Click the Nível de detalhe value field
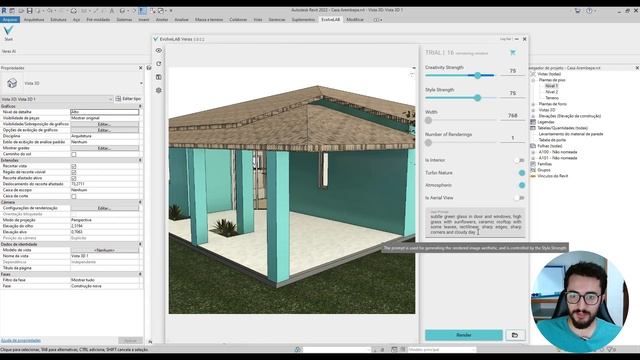 [x=104, y=112]
